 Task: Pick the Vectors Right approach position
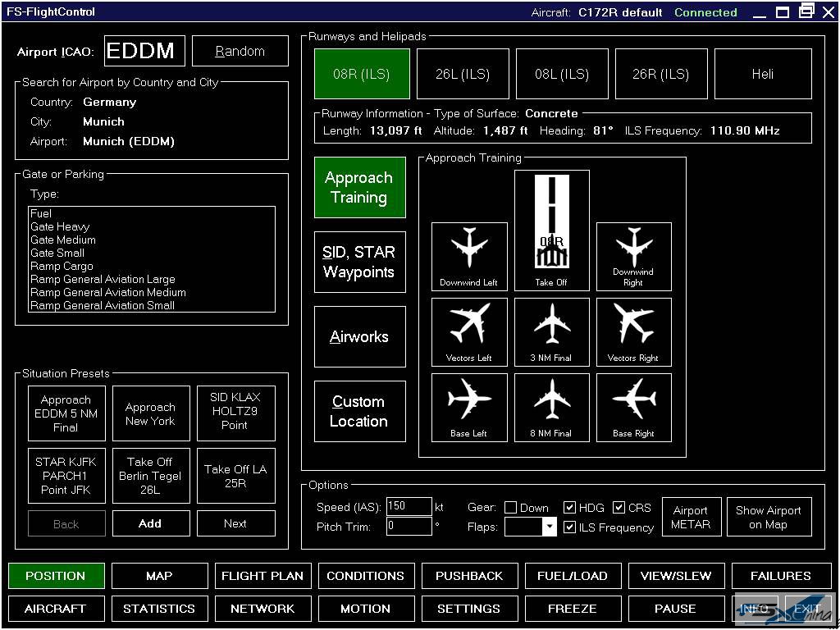[634, 332]
